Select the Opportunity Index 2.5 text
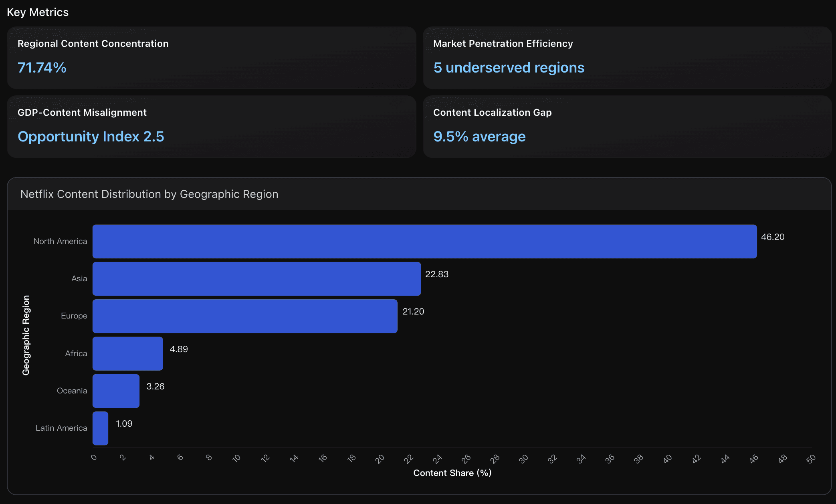836x504 pixels. click(x=91, y=137)
